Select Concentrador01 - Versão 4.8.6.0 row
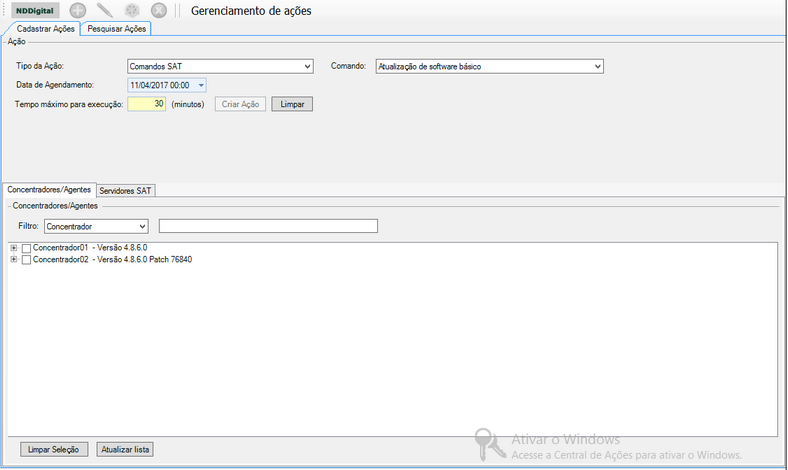788x470 pixels. (x=90, y=248)
